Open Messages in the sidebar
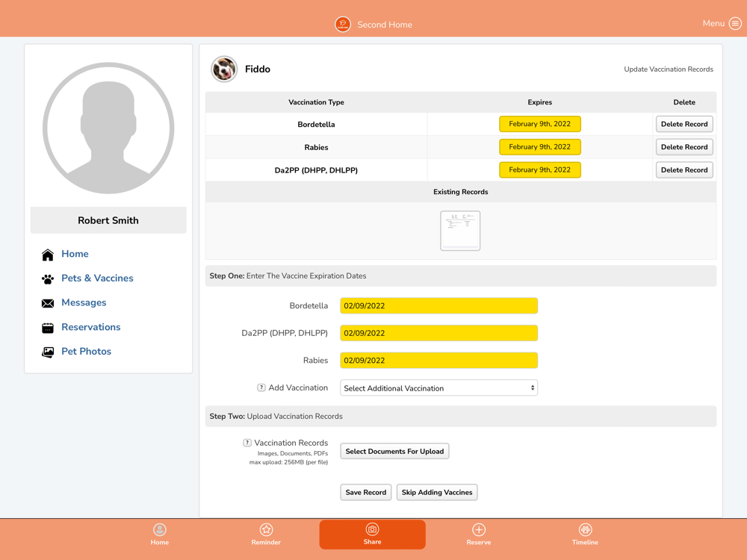Viewport: 747px width, 560px height. 84,302
